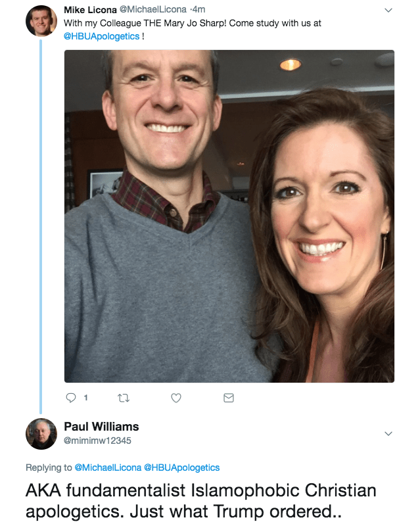Retweet Mike Licona's tweet
The width and height of the screenshot is (420, 526).
point(122,398)
